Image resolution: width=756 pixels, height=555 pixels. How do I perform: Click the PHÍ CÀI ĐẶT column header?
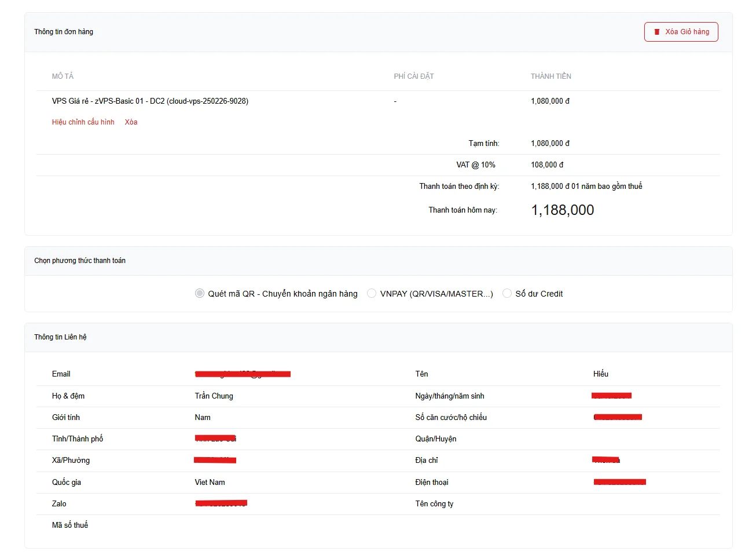(x=414, y=76)
